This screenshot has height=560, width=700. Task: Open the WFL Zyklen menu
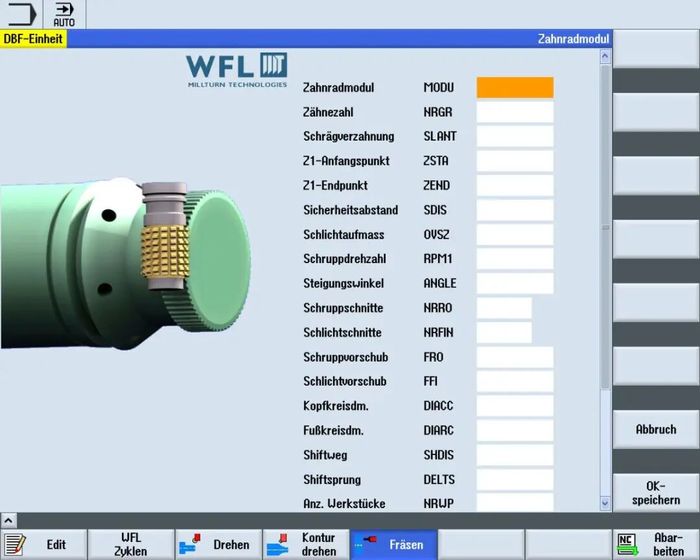(x=130, y=545)
